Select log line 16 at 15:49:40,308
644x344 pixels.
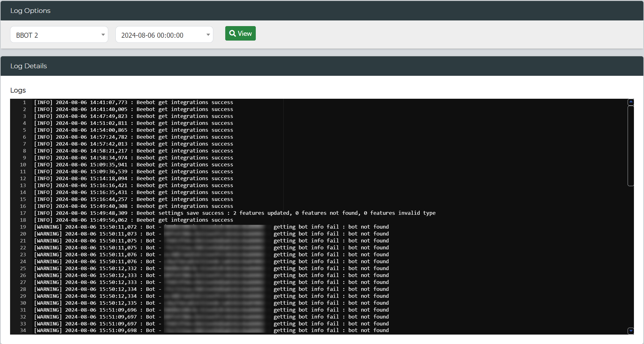[x=133, y=206]
